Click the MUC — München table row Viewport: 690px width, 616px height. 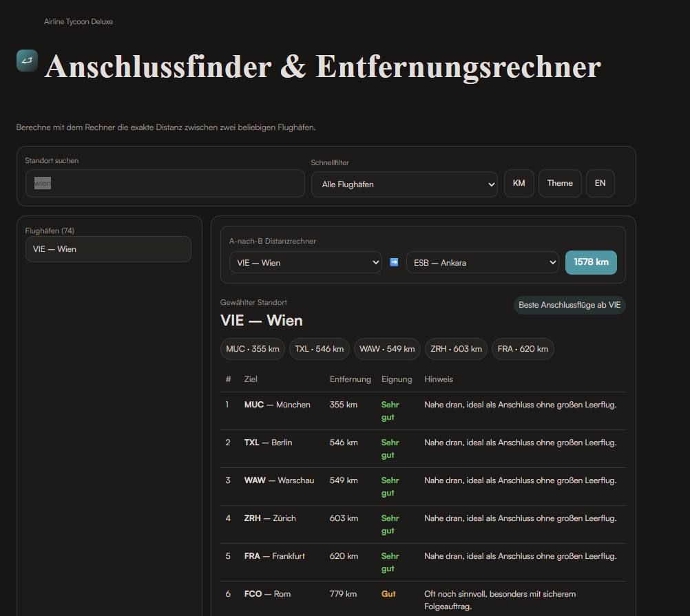coord(423,411)
